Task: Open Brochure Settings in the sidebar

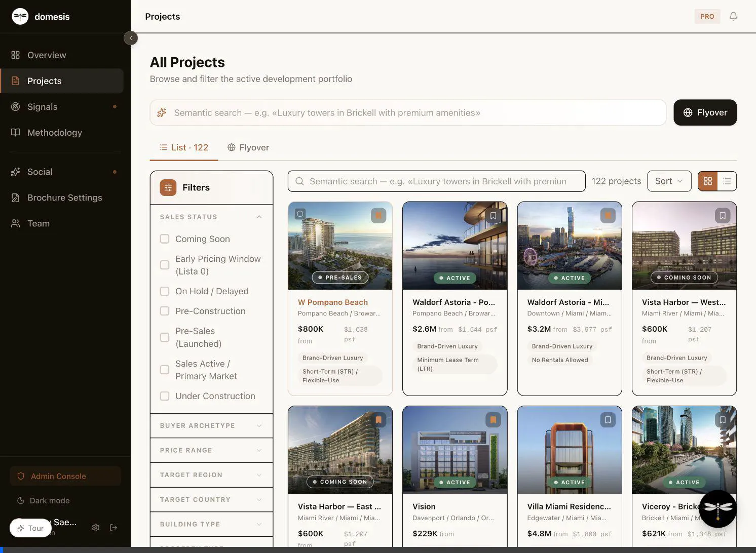Action: (62, 197)
